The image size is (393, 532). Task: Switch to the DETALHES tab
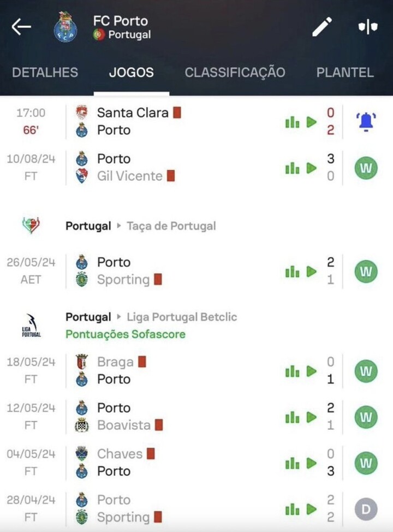[45, 73]
